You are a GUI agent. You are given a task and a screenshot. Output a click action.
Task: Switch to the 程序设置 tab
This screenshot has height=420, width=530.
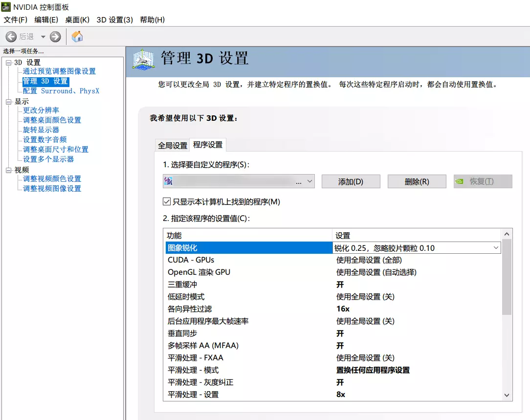pos(208,145)
